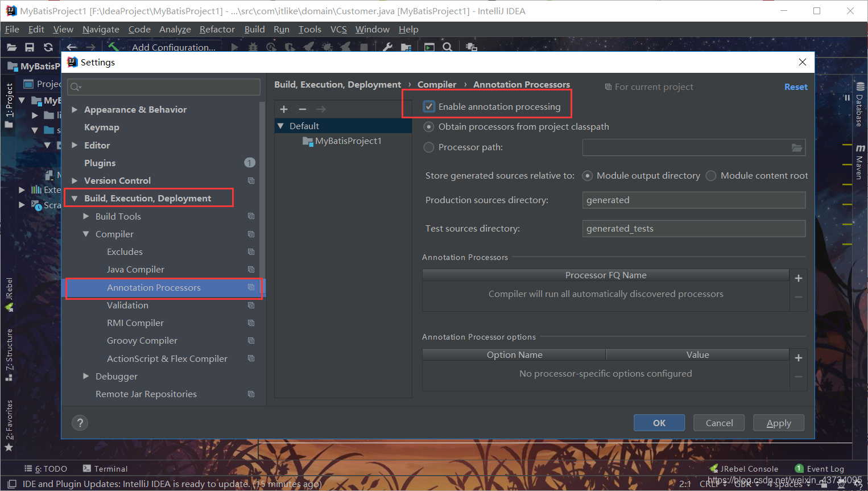868x491 pixels.
Task: Open the JRebel Console tool window
Action: click(x=744, y=469)
